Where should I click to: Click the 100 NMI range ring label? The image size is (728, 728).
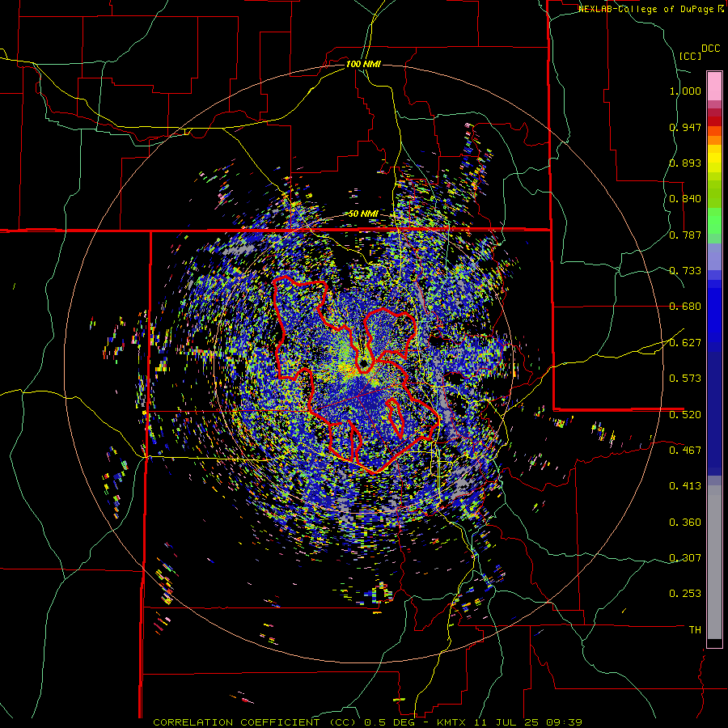pyautogui.click(x=363, y=64)
